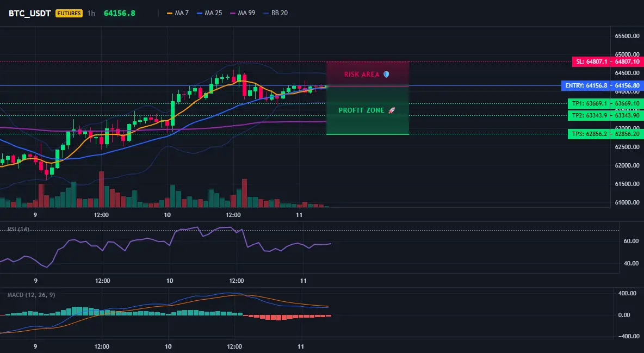Select the 1h timeframe label

point(91,13)
